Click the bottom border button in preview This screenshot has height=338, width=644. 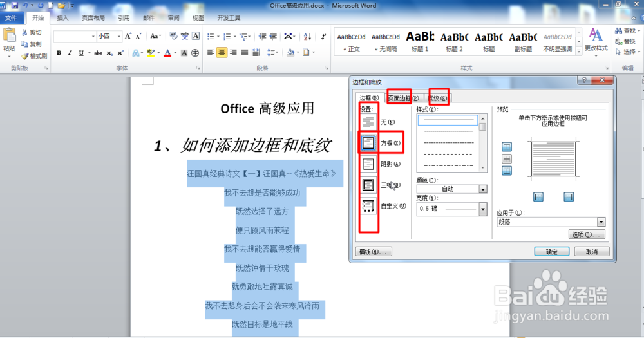click(507, 171)
